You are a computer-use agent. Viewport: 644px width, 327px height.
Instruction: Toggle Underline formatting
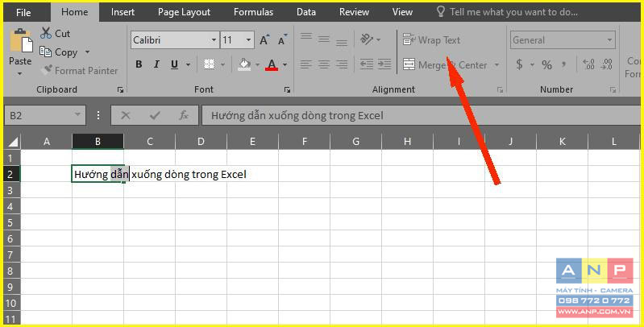175,64
